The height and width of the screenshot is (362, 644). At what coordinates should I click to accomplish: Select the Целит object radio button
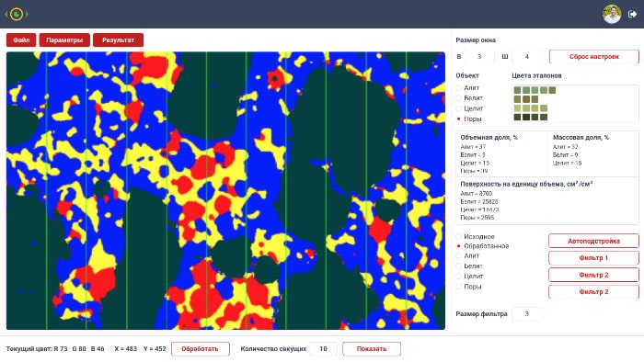click(459, 108)
